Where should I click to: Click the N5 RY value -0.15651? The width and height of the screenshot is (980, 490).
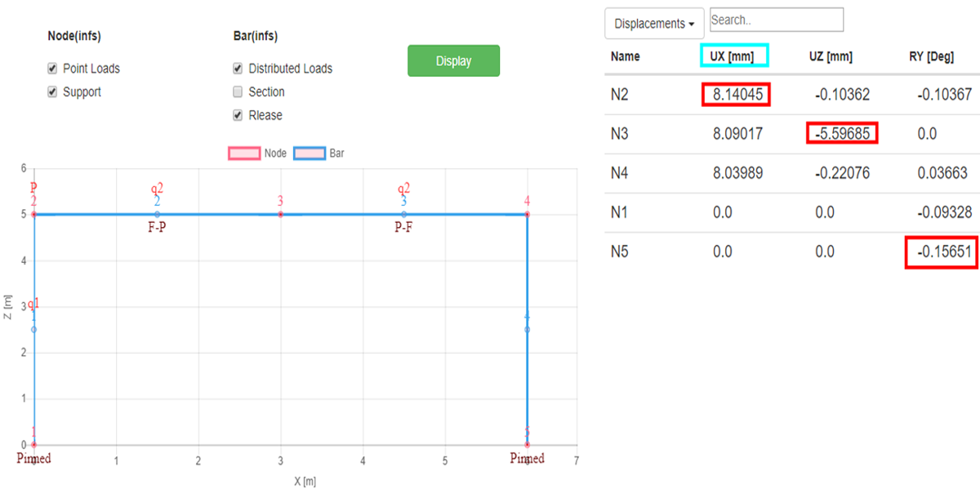942,252
